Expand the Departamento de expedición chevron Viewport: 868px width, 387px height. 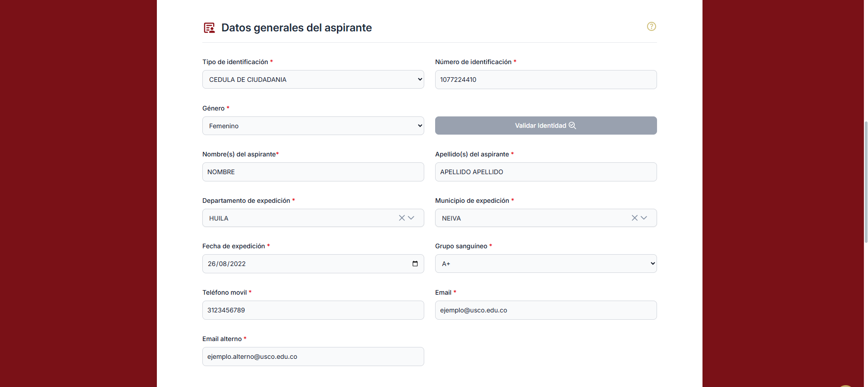(411, 218)
